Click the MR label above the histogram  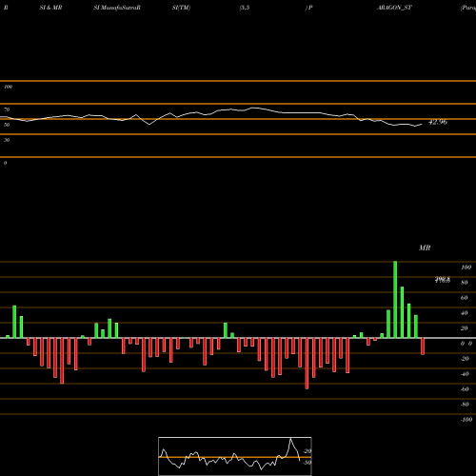[x=425, y=248]
